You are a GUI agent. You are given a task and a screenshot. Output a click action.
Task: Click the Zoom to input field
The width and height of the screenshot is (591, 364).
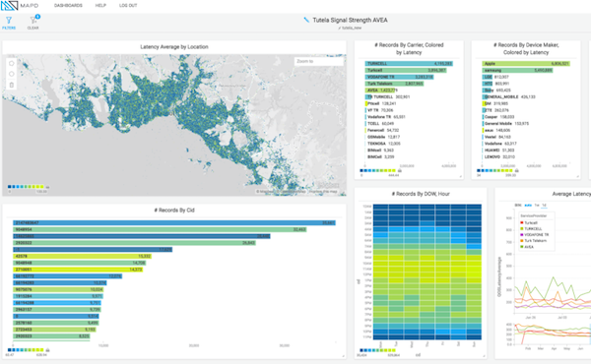pyautogui.click(x=318, y=61)
